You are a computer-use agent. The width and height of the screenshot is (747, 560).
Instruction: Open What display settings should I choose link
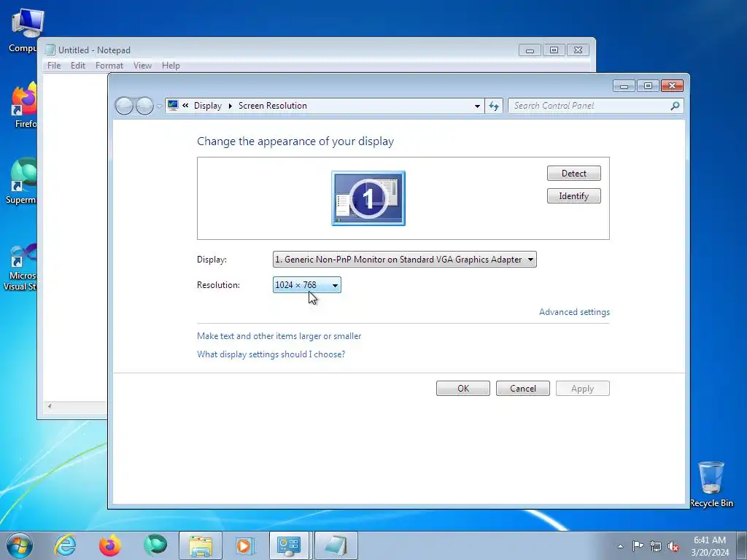271,354
